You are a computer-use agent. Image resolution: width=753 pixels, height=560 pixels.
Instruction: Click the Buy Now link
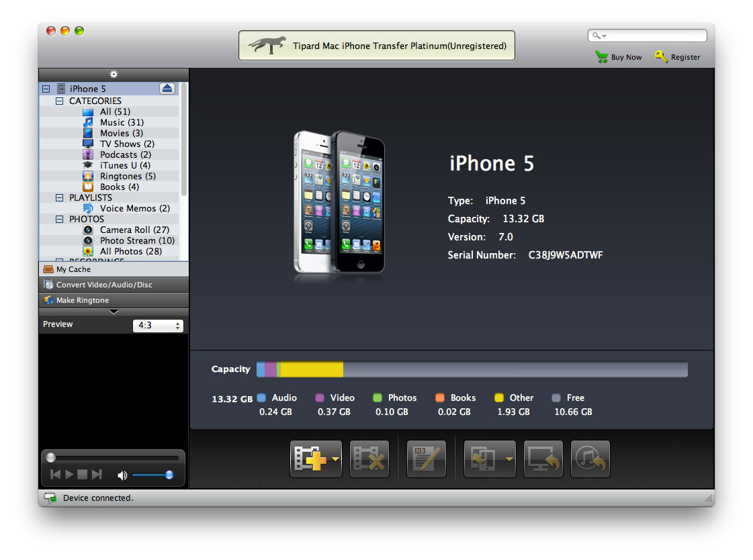click(x=619, y=57)
